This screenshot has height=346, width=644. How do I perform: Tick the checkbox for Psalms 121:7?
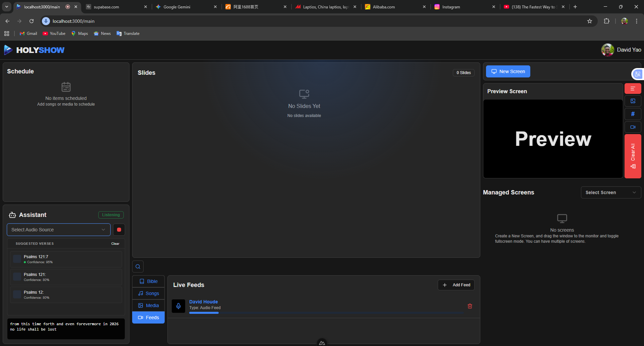[x=17, y=259]
